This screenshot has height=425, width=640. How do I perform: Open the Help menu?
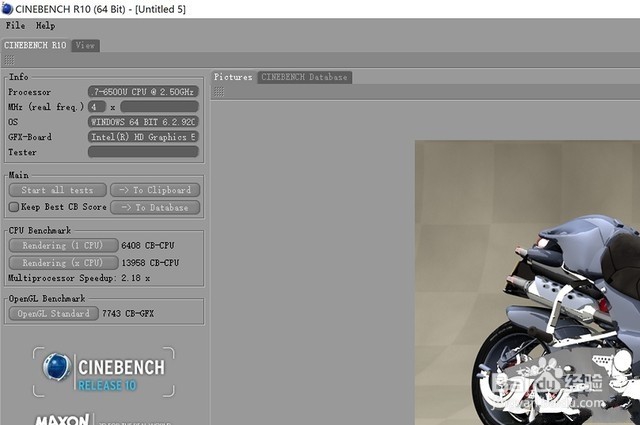coord(45,25)
